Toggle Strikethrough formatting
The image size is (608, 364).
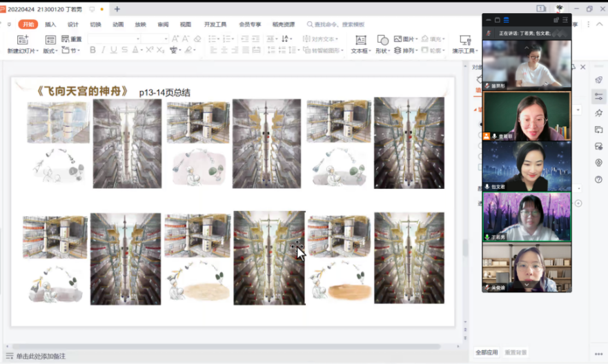point(124,50)
